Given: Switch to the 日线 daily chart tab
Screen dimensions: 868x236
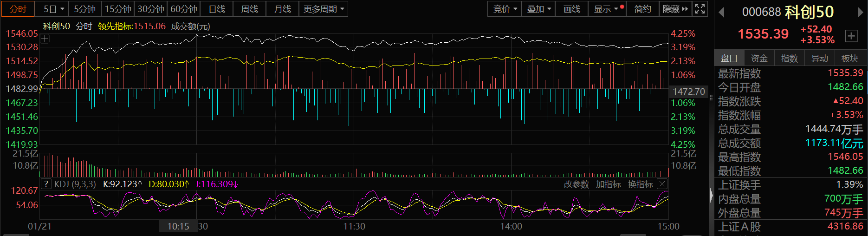Looking at the screenshot, I should point(217,9).
